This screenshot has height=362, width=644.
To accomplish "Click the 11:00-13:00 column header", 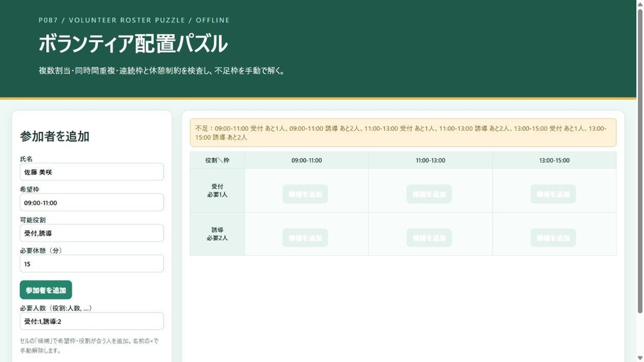I will 430,160.
